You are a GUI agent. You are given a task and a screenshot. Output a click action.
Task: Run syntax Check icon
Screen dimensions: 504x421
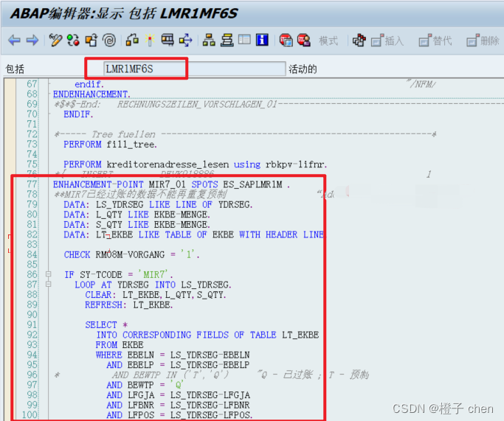pos(132,41)
